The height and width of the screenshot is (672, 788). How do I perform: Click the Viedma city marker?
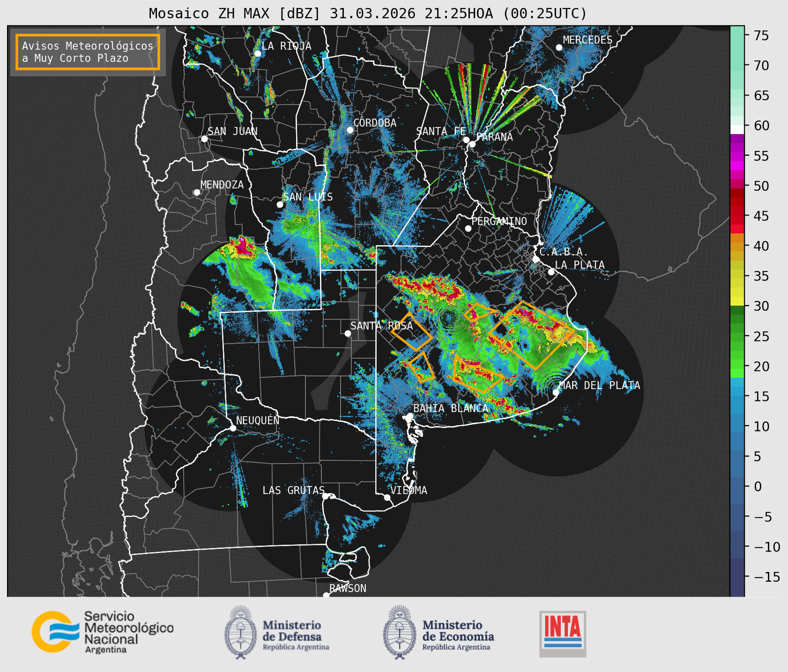[387, 497]
